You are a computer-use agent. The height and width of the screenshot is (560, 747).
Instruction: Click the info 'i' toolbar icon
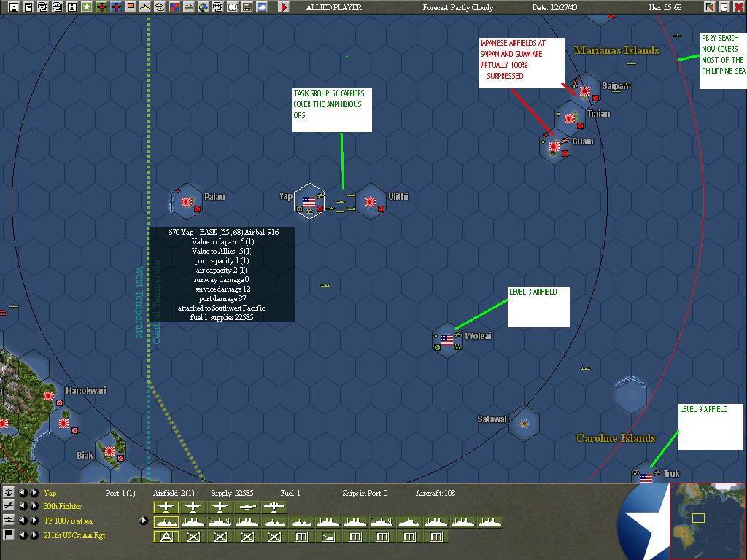(72, 7)
